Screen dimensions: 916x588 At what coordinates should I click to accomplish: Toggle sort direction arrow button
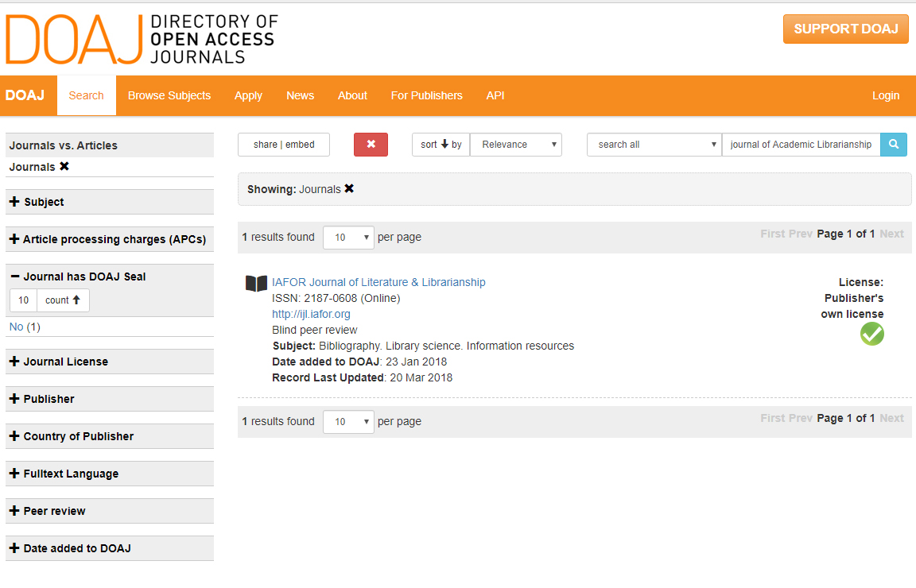pos(441,145)
